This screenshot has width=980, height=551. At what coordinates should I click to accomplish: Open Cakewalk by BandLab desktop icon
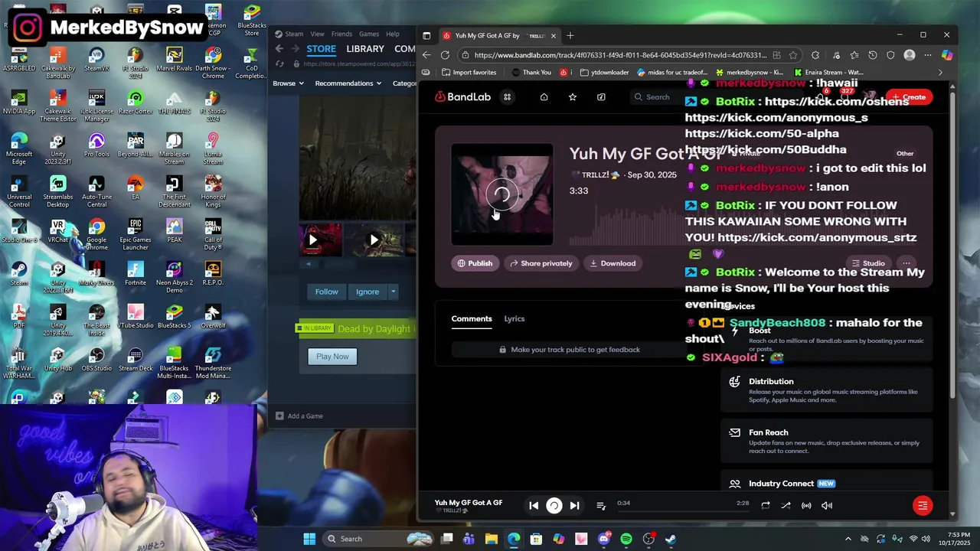(58, 61)
